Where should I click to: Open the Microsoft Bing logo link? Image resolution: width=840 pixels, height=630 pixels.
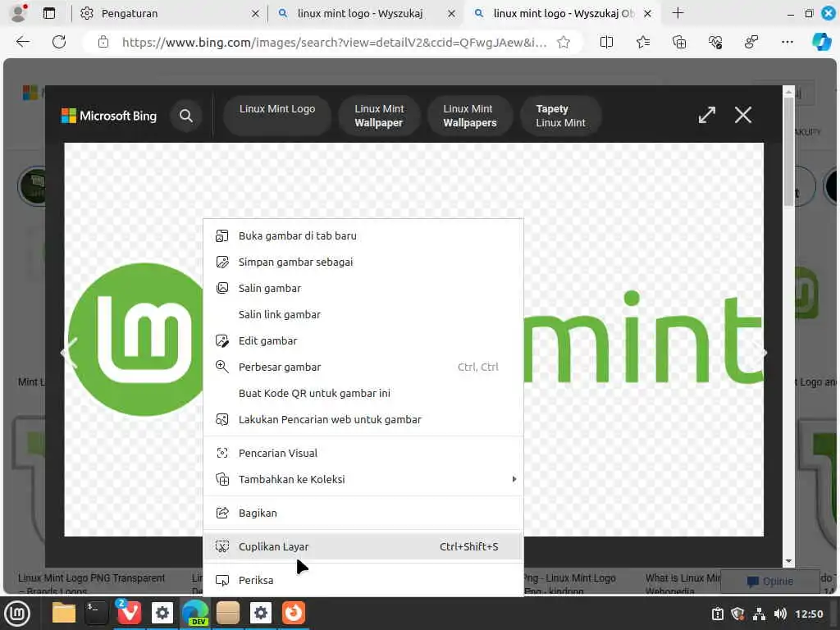click(109, 116)
